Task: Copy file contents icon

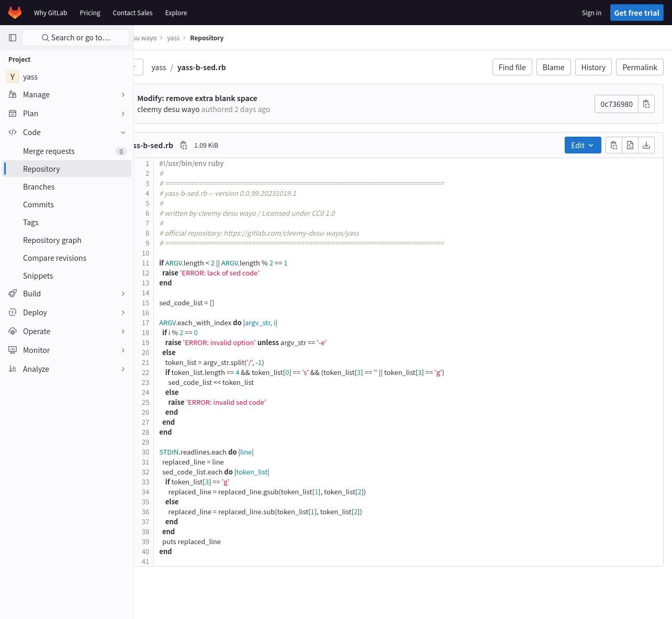Action: (614, 145)
